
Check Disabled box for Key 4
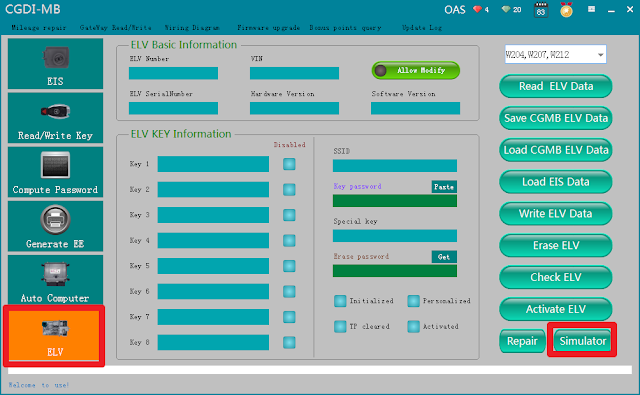[289, 241]
